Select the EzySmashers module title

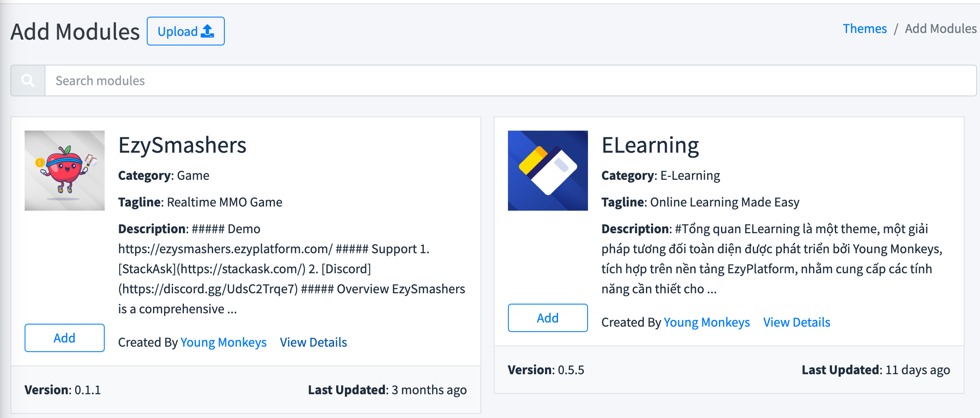[x=182, y=145]
